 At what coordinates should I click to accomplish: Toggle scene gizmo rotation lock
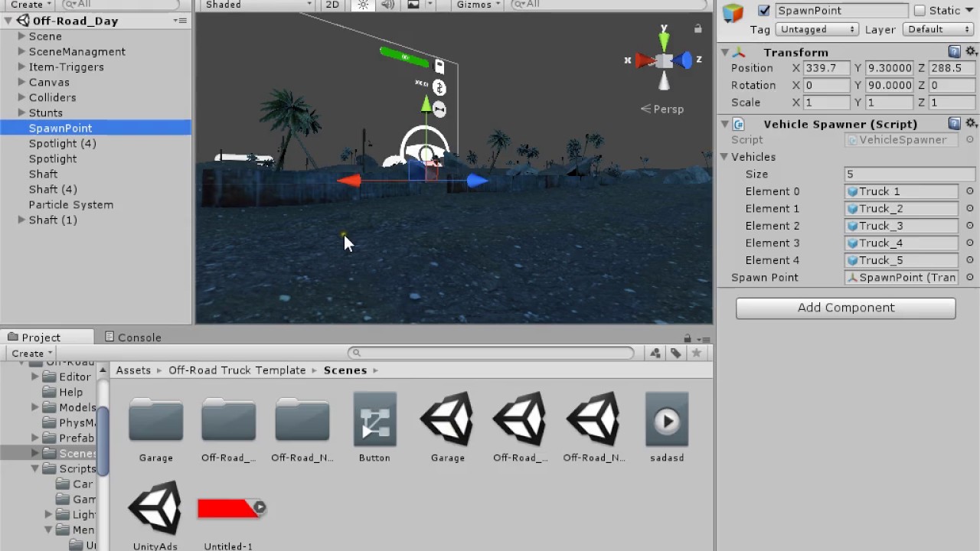tap(697, 28)
